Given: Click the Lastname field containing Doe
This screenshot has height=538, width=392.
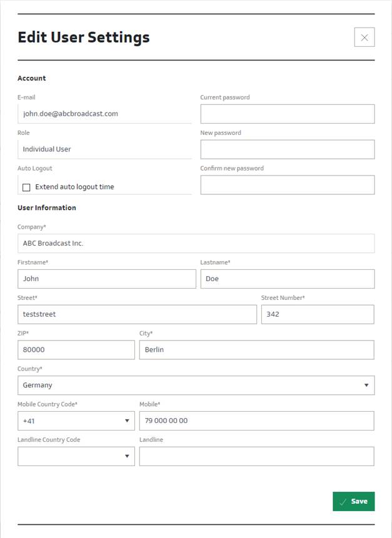Looking at the screenshot, I should point(287,279).
